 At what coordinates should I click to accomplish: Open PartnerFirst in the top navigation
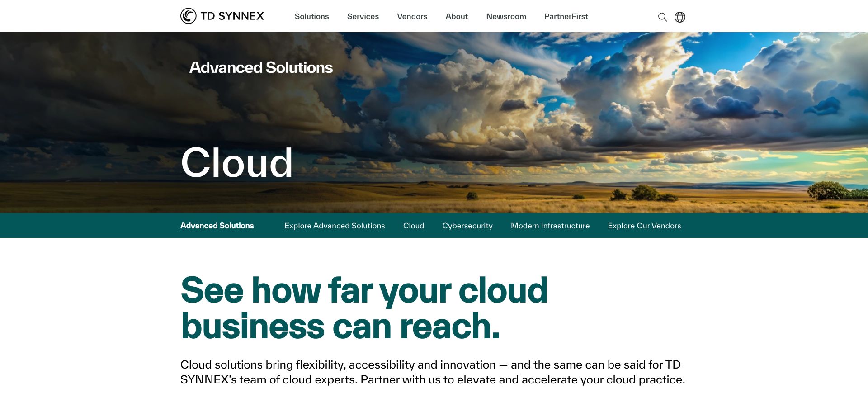tap(566, 16)
